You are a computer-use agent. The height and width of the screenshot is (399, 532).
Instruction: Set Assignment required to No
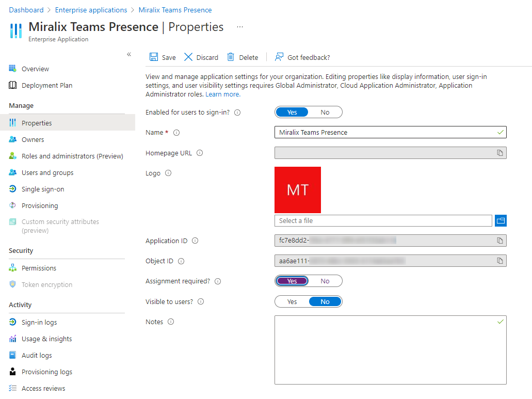325,281
